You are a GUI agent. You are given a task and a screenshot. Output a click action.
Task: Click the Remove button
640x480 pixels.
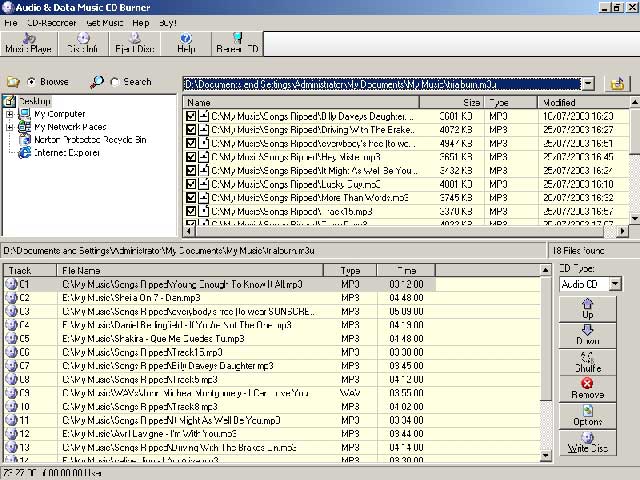click(x=587, y=389)
